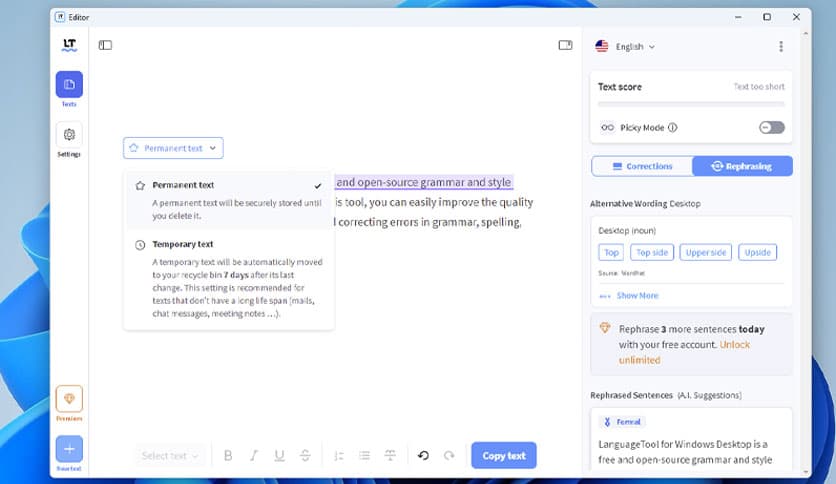Click the highlighted text 'and open-source grammar and style'
Screen dimensions: 836x484
click(424, 182)
